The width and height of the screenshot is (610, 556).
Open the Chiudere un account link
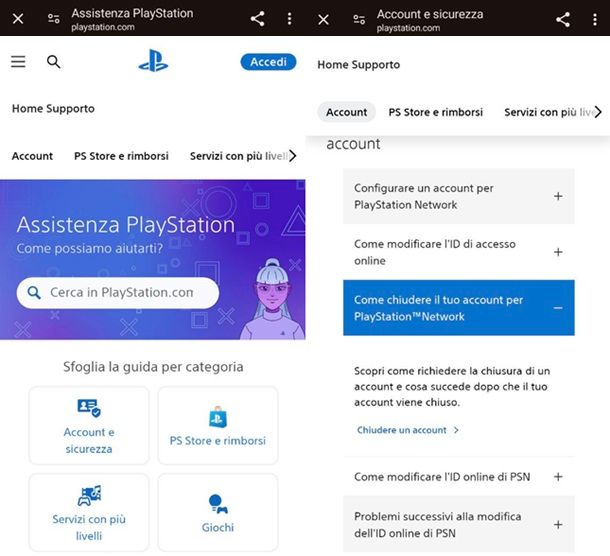tap(408, 430)
